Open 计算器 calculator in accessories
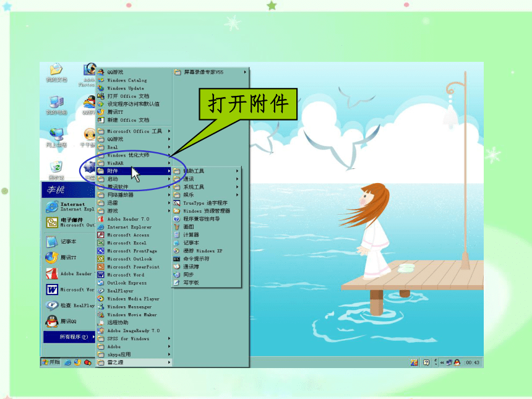The height and width of the screenshot is (399, 532). coord(206,235)
